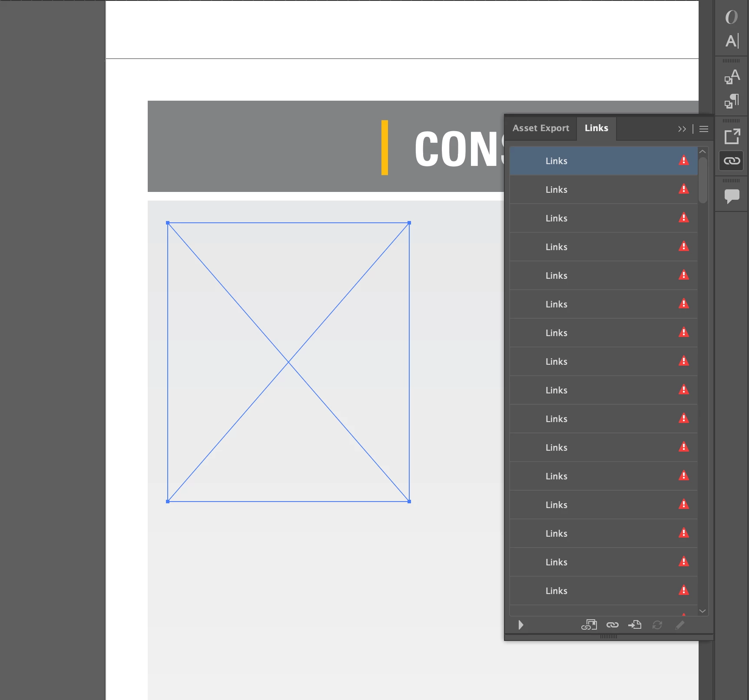
Task: Click the Relink chain icon at the panel bottom
Action: 613,625
